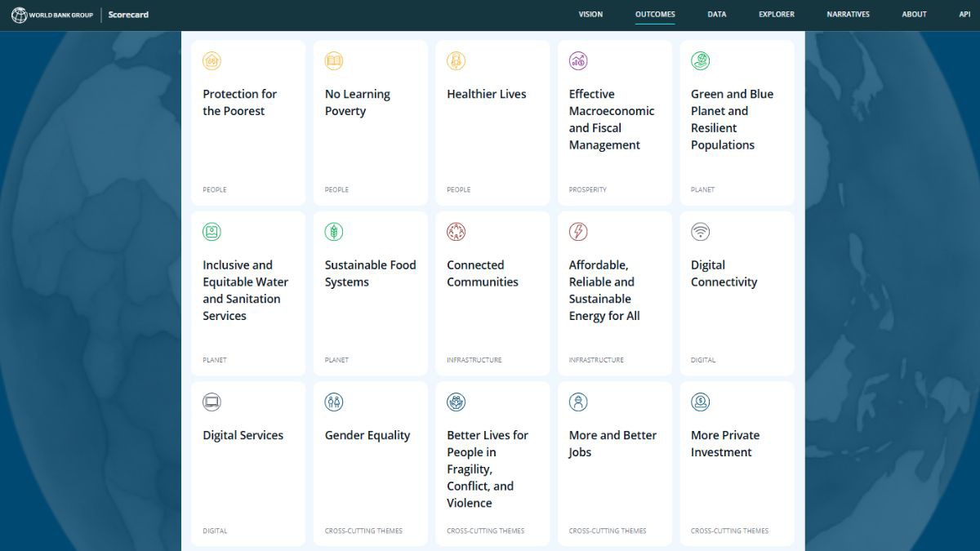Click PLANET label on Water and Sanitation card
The image size is (980, 551).
215,360
